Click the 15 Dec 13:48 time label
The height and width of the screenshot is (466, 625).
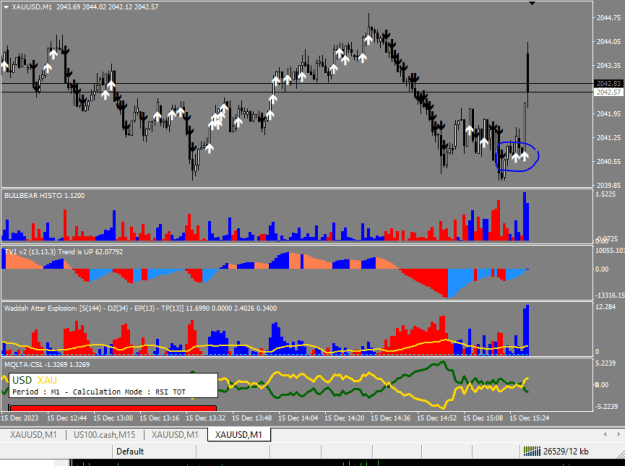click(252, 418)
